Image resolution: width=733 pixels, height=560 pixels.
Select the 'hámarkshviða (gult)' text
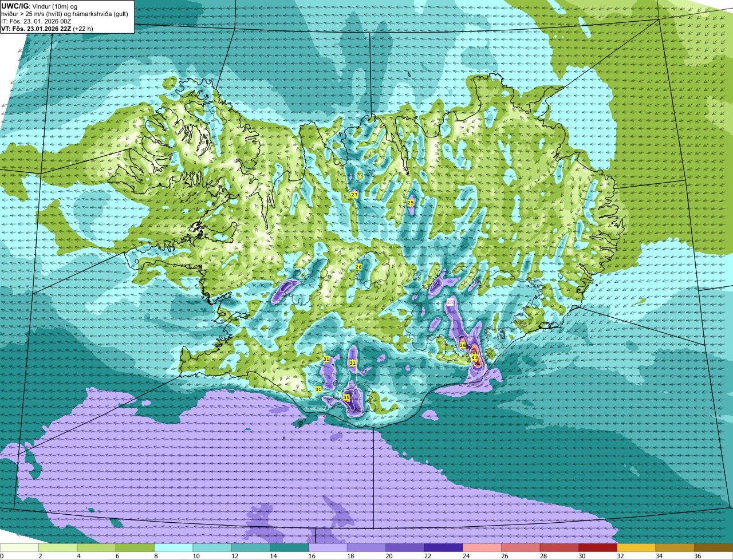pos(101,14)
